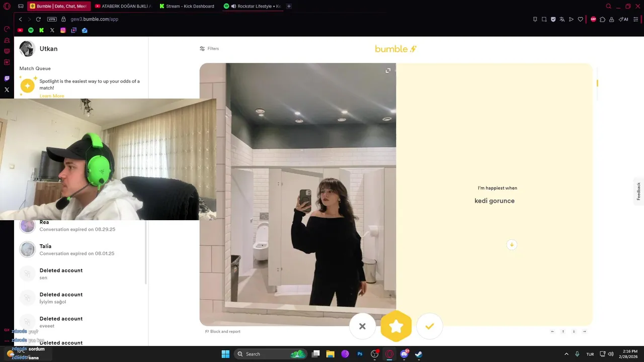Open volume control in system tray
The image size is (644, 362).
point(611,354)
